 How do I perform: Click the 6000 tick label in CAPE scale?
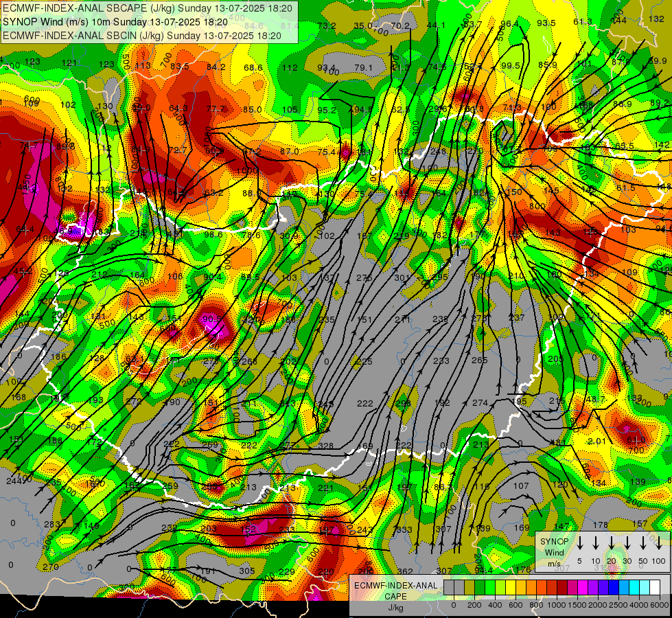658,605
